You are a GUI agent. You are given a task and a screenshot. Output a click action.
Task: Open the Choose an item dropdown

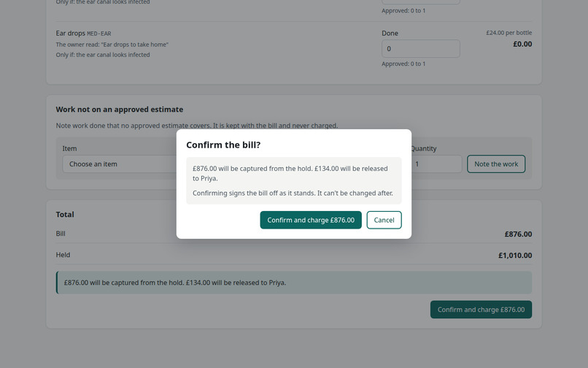tap(120, 164)
